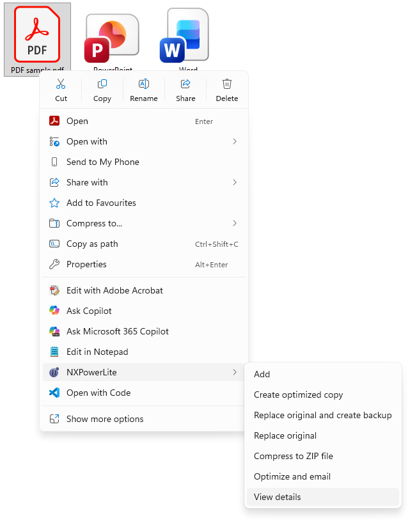Click the Copy as path icon
The width and height of the screenshot is (417, 532).
pyautogui.click(x=54, y=244)
